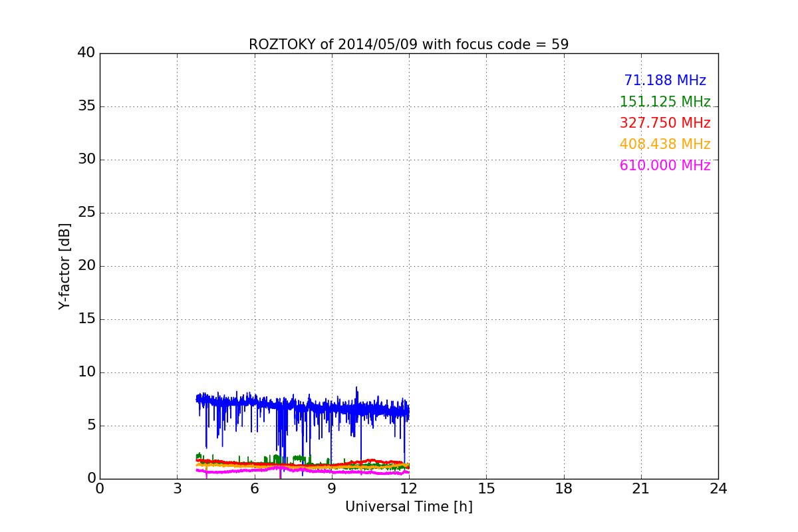Image resolution: width=798 pixels, height=532 pixels.
Task: Select the 327.750 MHz legend label
Action: 665,123
